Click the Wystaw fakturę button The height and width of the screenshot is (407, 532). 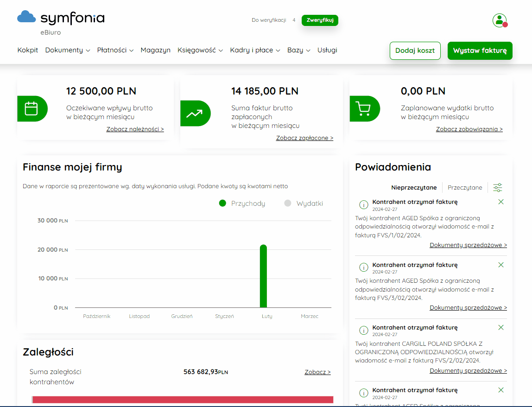coord(480,51)
